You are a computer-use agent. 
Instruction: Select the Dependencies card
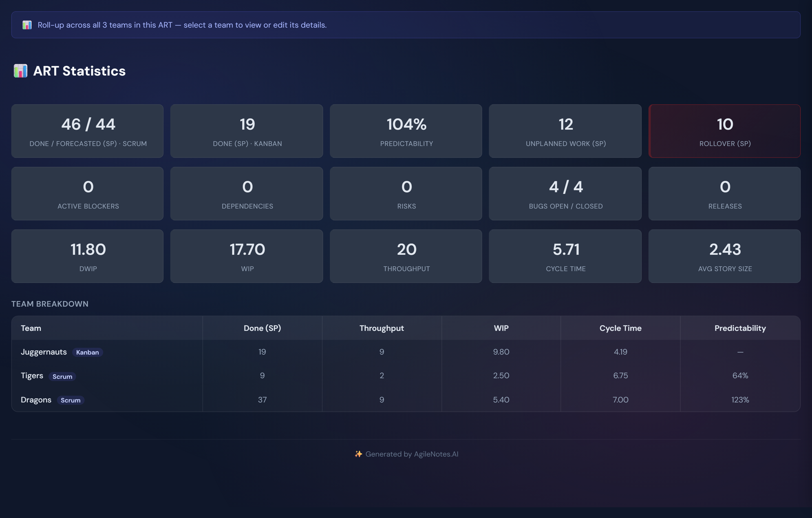pos(246,193)
